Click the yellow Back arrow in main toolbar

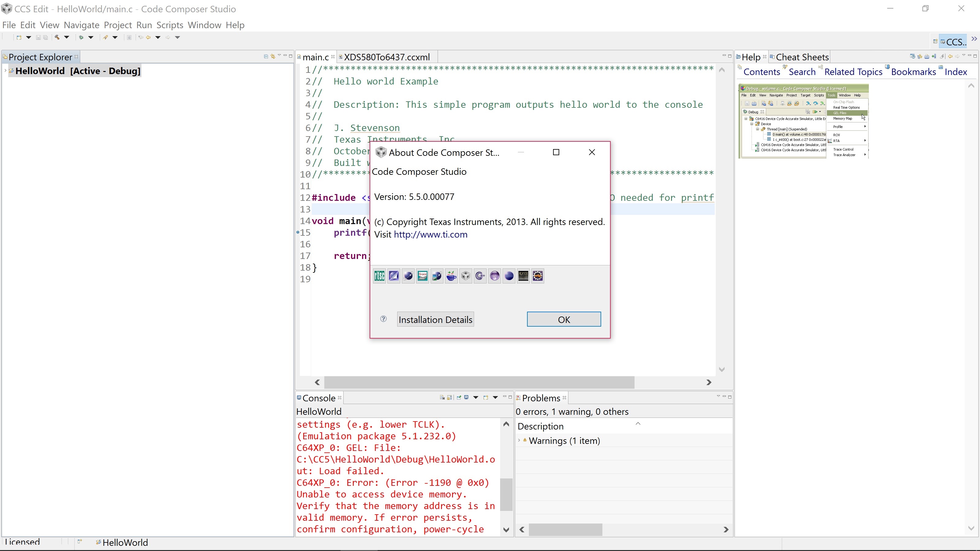coord(149,37)
